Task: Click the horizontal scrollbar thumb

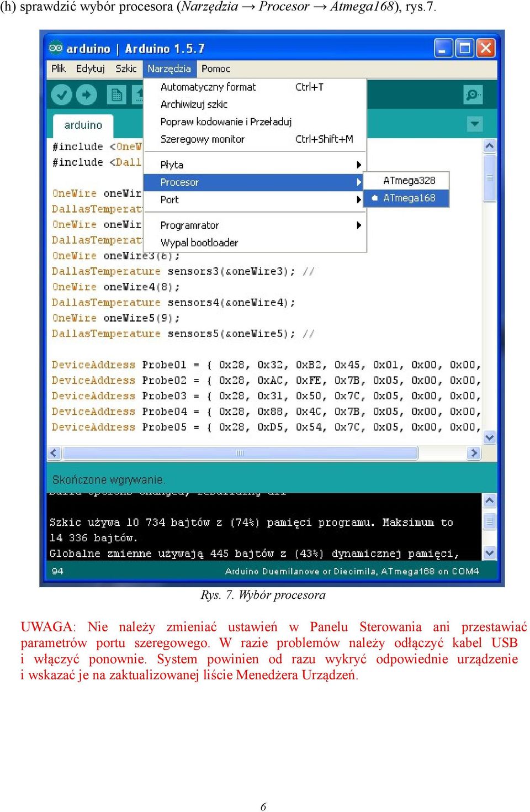Action: point(240,453)
